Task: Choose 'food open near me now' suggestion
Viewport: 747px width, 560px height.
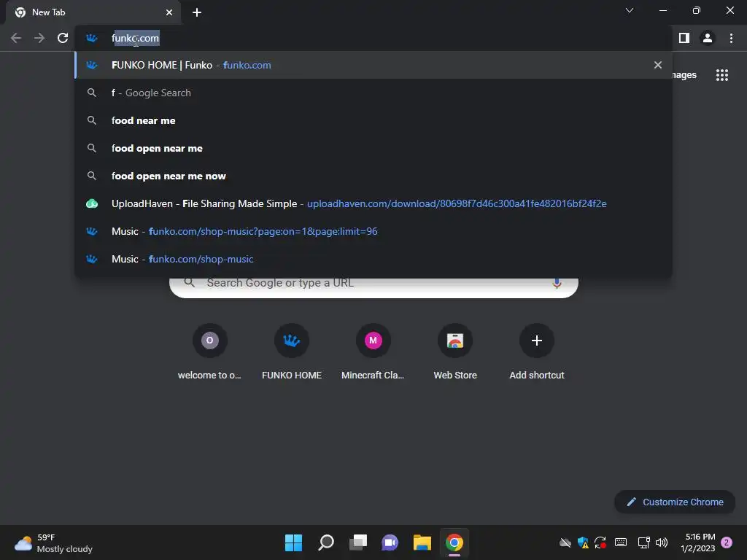Action: click(373, 176)
